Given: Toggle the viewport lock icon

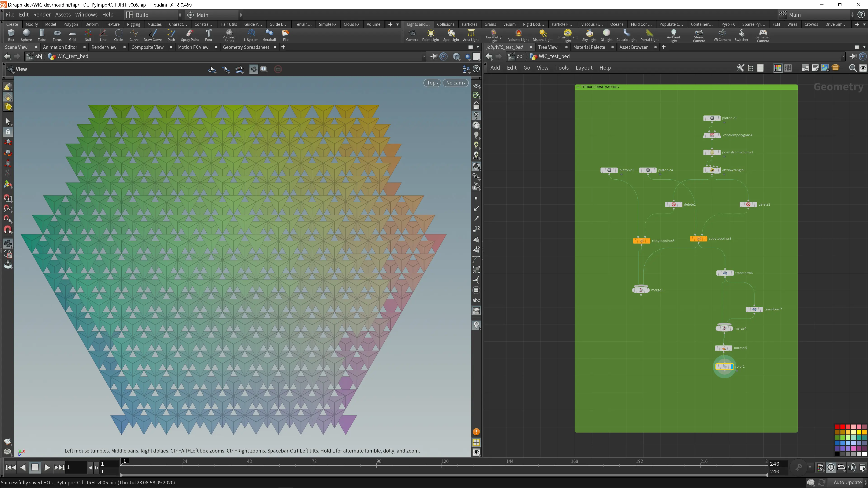Looking at the screenshot, I should [x=476, y=106].
